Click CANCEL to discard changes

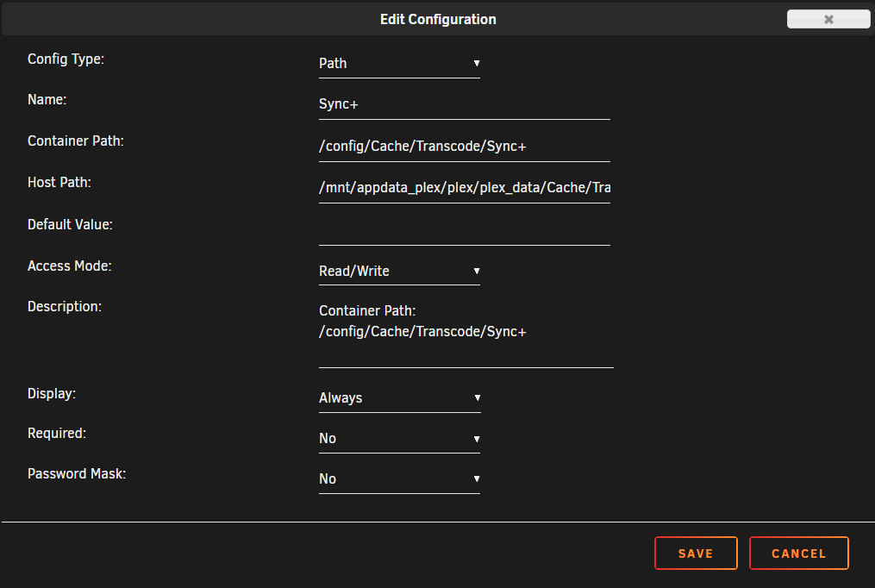click(x=798, y=553)
